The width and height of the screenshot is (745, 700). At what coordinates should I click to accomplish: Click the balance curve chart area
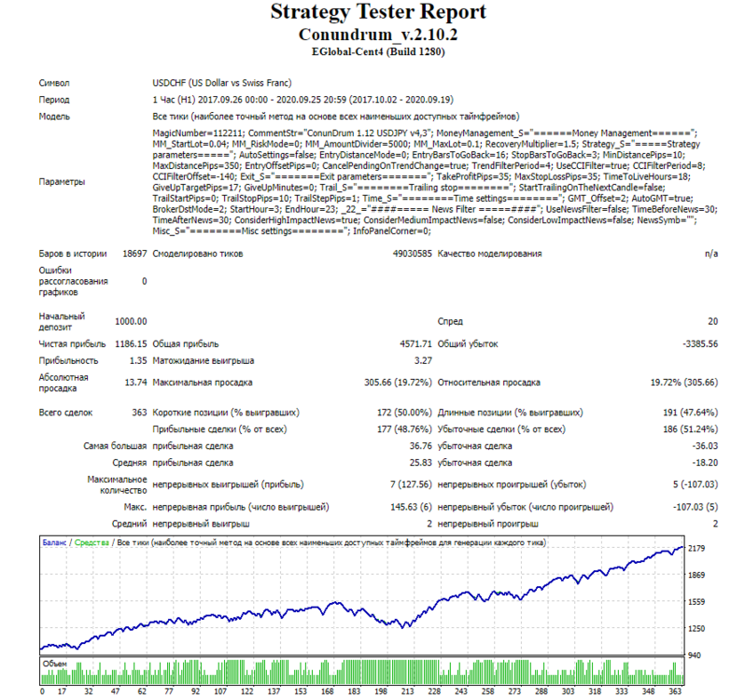(x=361, y=595)
